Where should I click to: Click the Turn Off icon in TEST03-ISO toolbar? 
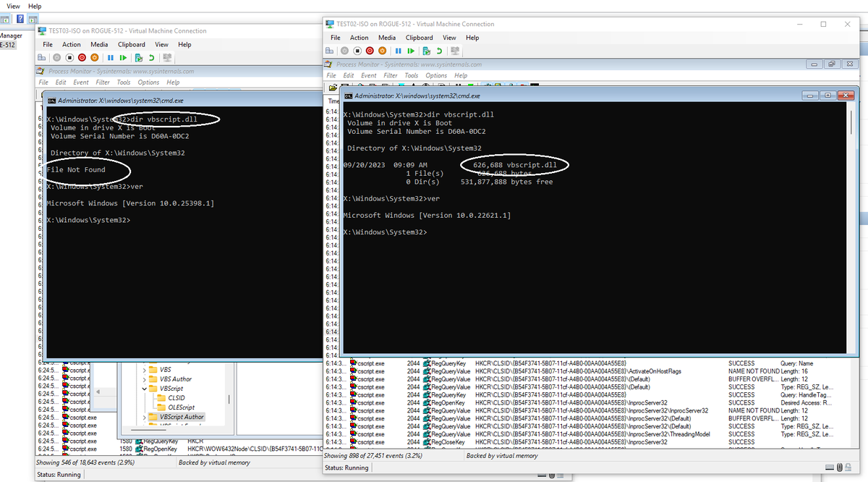[x=69, y=57]
